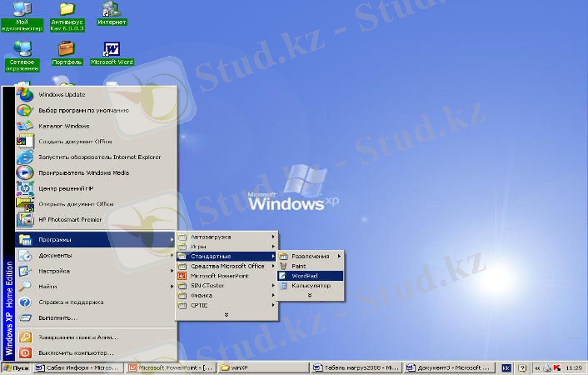This screenshot has width=588, height=375.
Task: Expand the Документы Start menu item
Action: tap(55, 255)
